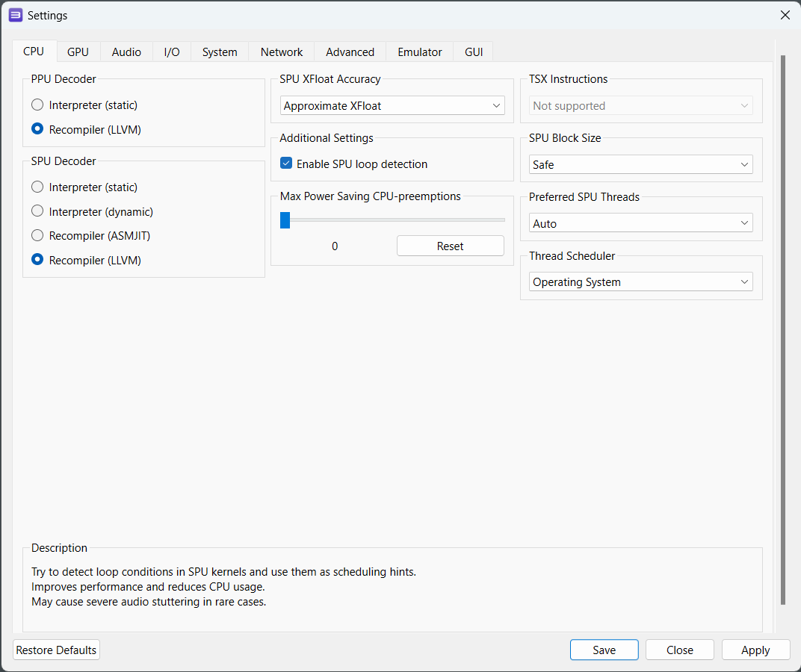This screenshot has height=672, width=801.
Task: Close the Settings window with X
Action: (785, 16)
